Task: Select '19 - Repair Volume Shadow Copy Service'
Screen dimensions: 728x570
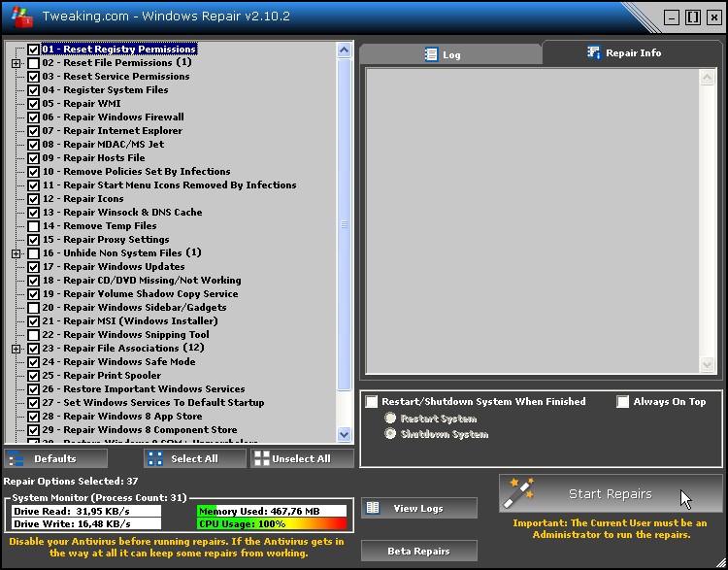Action: tap(140, 294)
